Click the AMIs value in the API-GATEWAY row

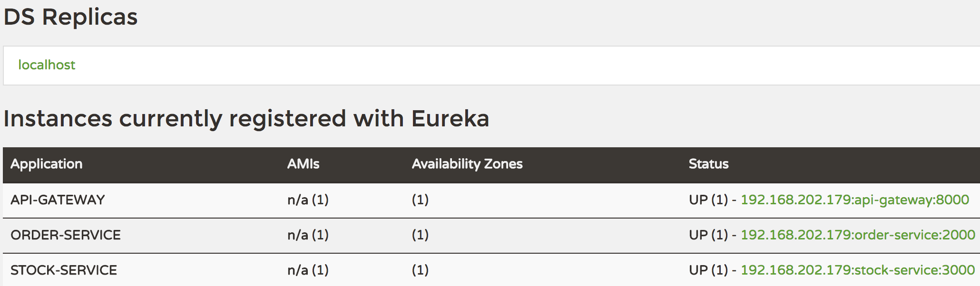308,200
